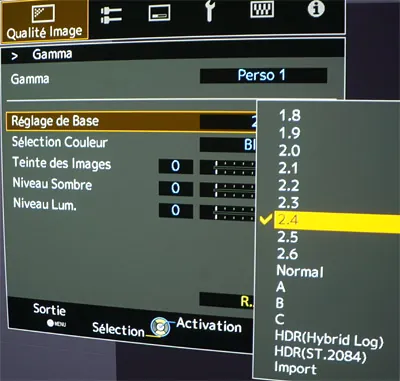
Task: Select HDR(Hybrid Log) gamma option
Action: tap(329, 339)
